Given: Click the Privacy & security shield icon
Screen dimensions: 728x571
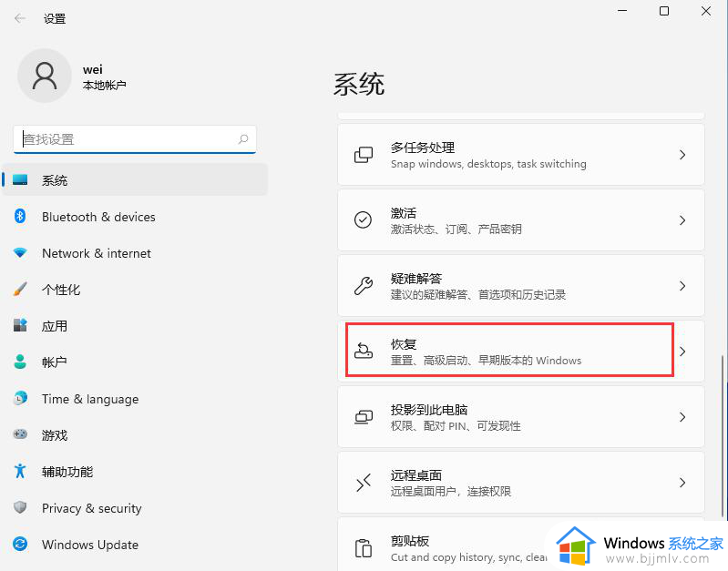Looking at the screenshot, I should coord(20,507).
